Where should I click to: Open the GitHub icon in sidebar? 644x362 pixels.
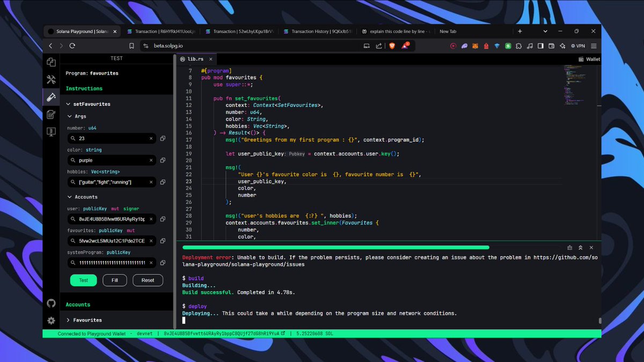(x=52, y=304)
